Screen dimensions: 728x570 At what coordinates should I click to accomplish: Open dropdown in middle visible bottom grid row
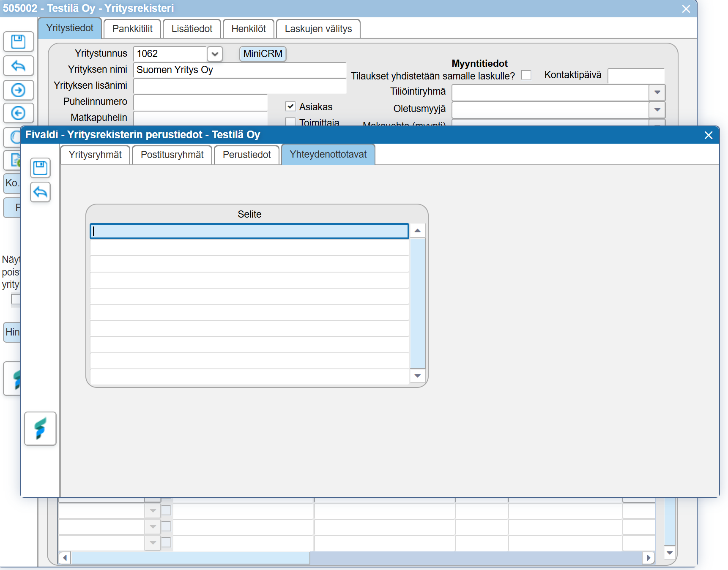pos(153,526)
